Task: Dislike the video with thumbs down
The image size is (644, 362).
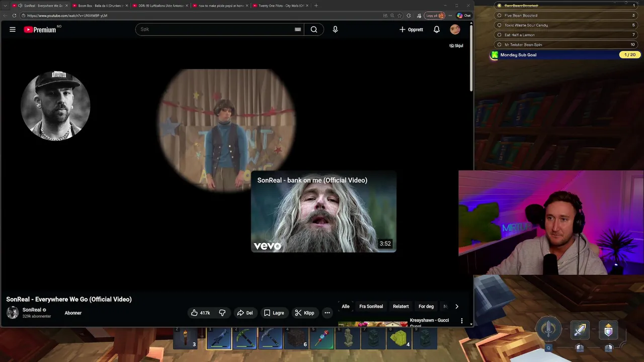Action: pos(222,313)
